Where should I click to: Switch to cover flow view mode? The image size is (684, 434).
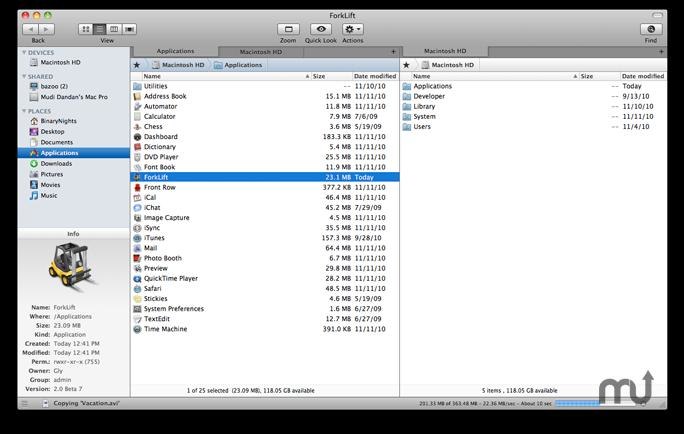(x=129, y=29)
